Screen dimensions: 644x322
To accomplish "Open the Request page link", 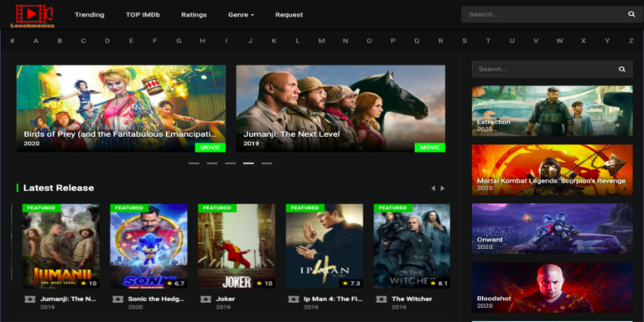I will point(289,15).
